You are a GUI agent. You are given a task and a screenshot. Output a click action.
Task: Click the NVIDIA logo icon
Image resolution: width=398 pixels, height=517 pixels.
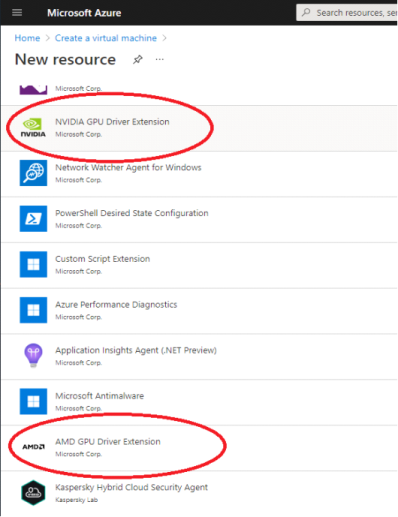[x=33, y=128]
